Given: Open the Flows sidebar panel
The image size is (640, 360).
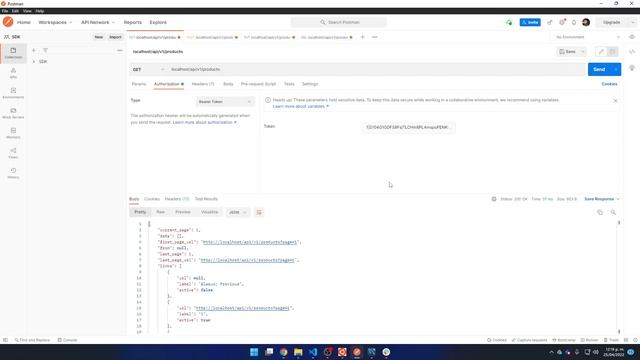Looking at the screenshot, I should (x=13, y=153).
